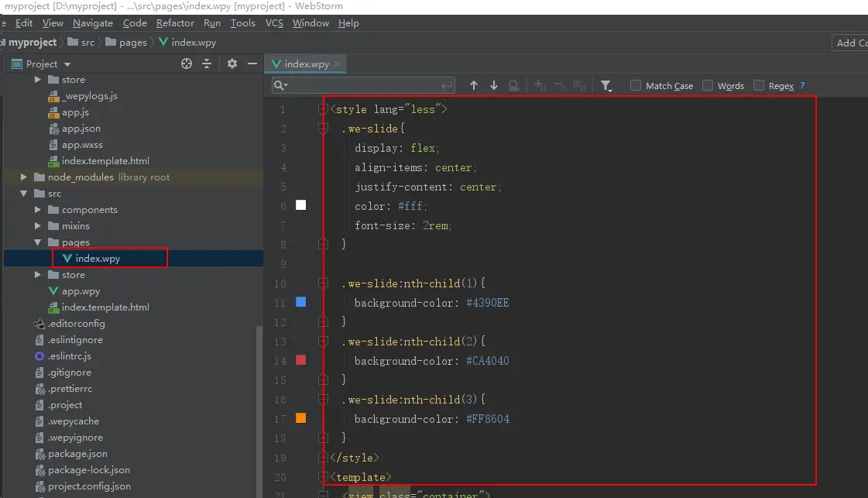Click select all occurrences icon
Viewport: 868px width, 498px height.
[580, 85]
